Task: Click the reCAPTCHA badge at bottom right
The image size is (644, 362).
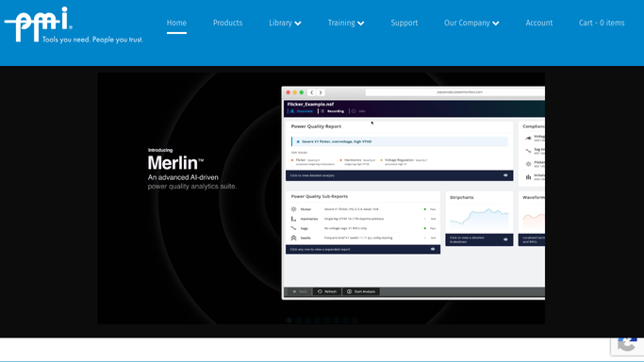Action: pos(627,345)
